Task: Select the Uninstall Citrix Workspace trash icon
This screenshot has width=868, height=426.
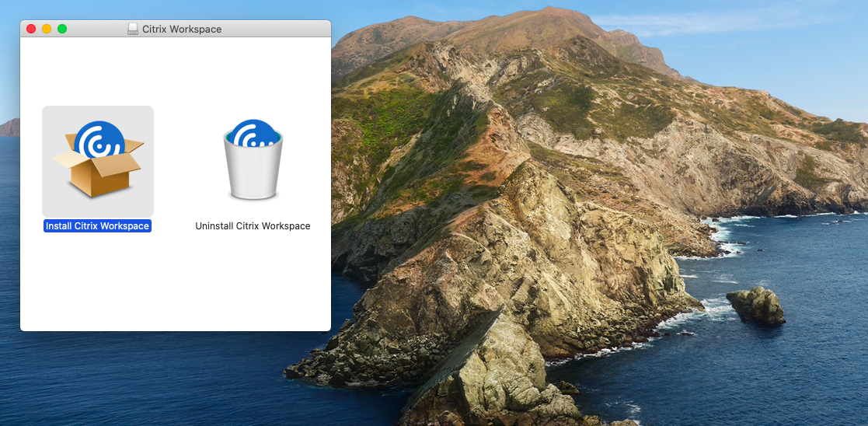Action: click(253, 159)
